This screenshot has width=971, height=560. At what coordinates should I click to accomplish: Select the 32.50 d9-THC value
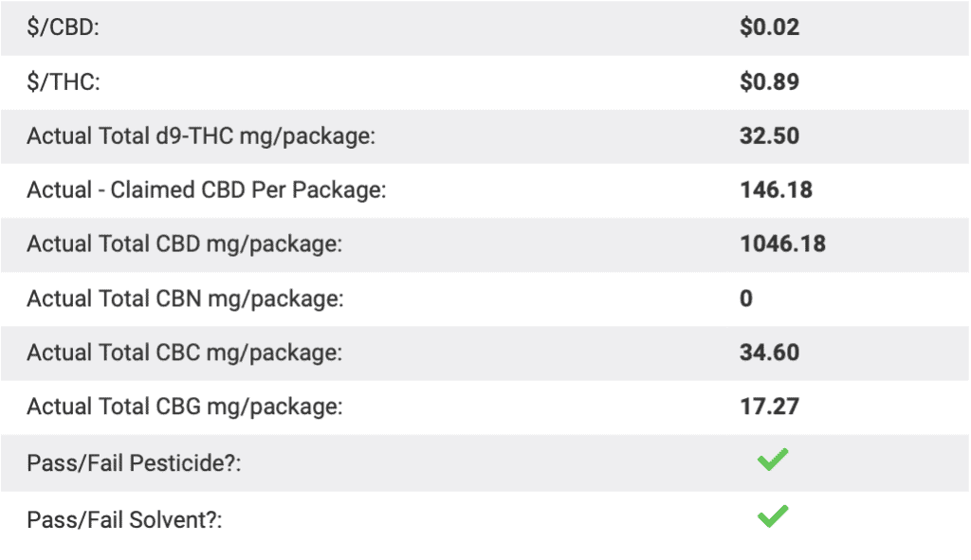click(769, 136)
